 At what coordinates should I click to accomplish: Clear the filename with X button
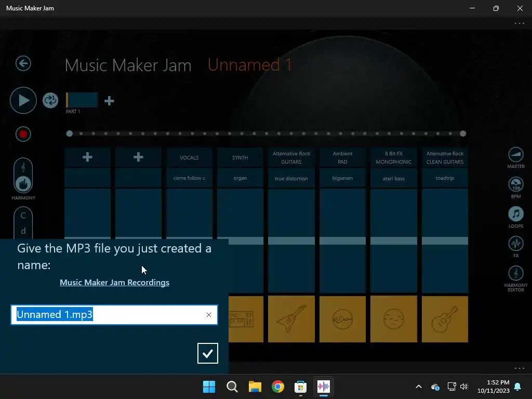[x=209, y=315]
